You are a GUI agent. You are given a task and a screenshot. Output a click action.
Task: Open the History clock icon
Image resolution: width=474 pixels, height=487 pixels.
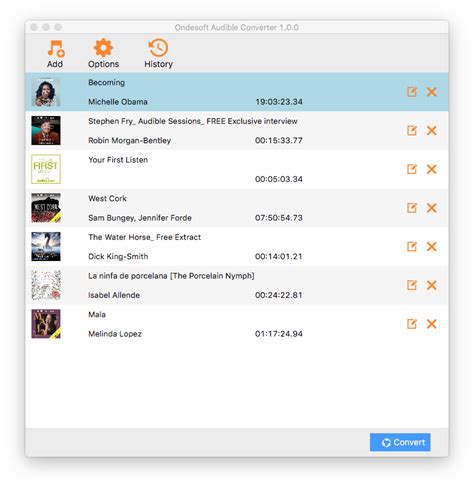(158, 48)
